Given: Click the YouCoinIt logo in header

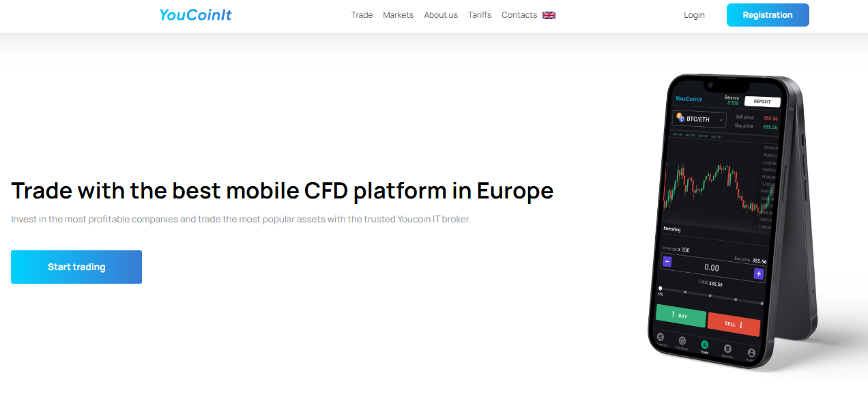Looking at the screenshot, I should (195, 14).
